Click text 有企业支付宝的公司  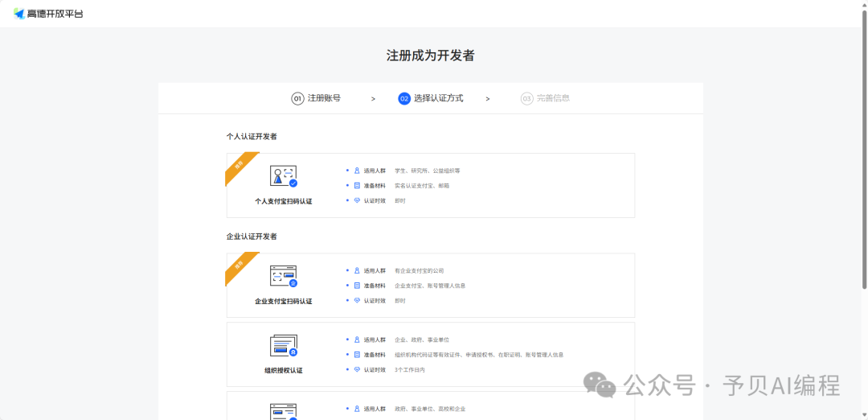tap(419, 271)
